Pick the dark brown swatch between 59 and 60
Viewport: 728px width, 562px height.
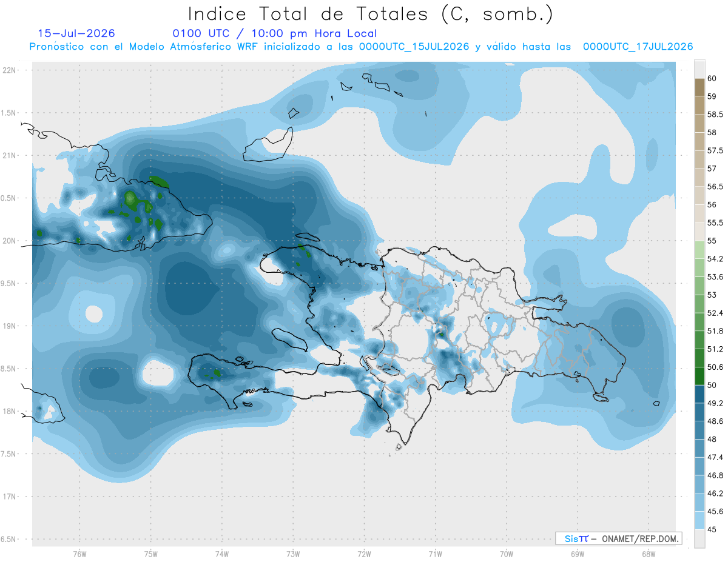[x=699, y=87]
